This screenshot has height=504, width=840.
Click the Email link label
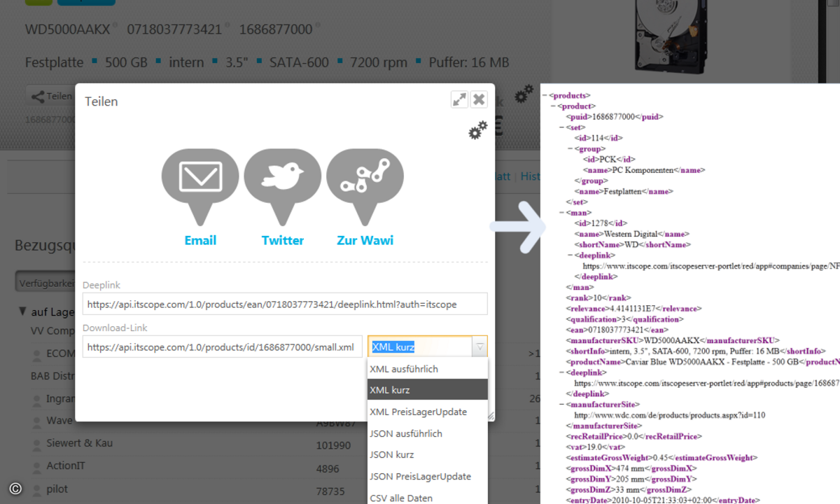(200, 240)
